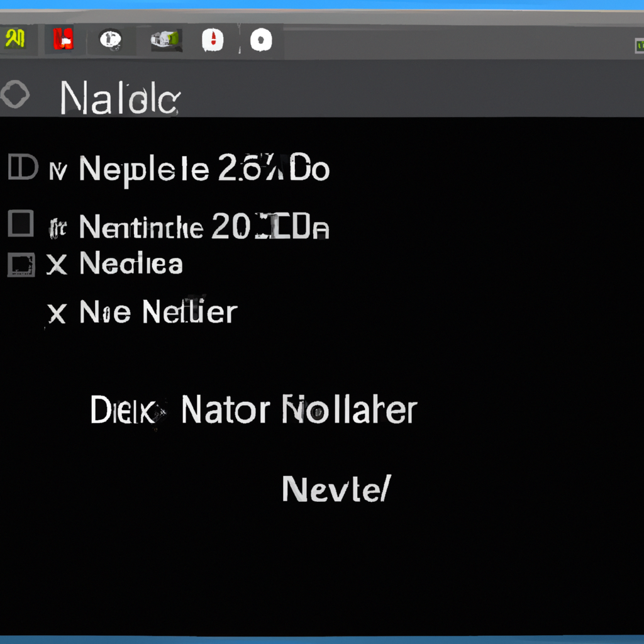Click the white icon with the red mark
This screenshot has height=644, width=644.
(x=213, y=41)
